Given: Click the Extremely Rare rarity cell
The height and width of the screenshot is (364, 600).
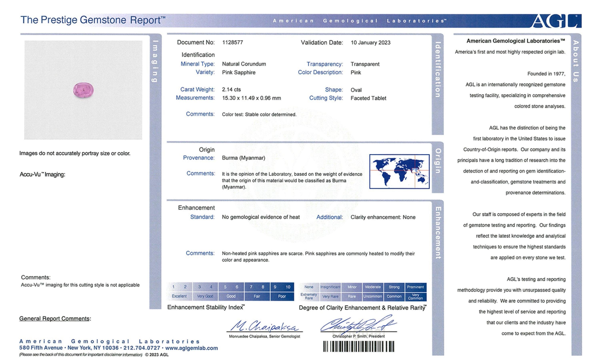Looking at the screenshot, I should click(309, 296).
